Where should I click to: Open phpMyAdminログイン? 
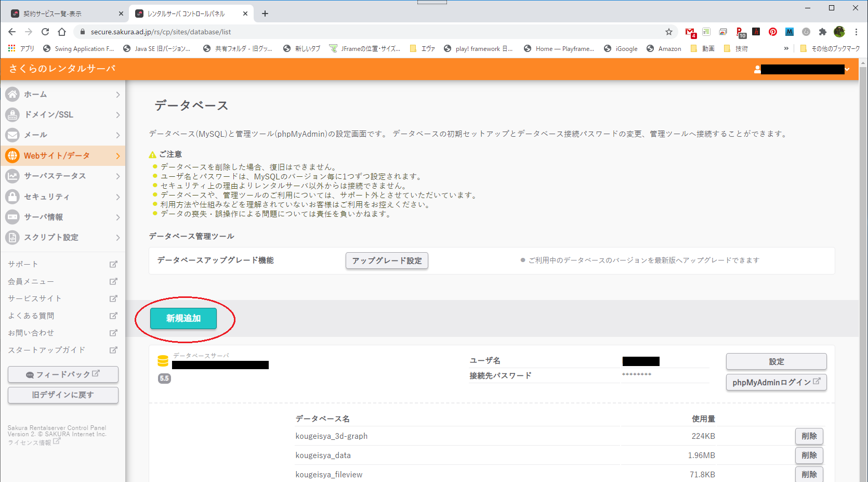[x=776, y=382]
